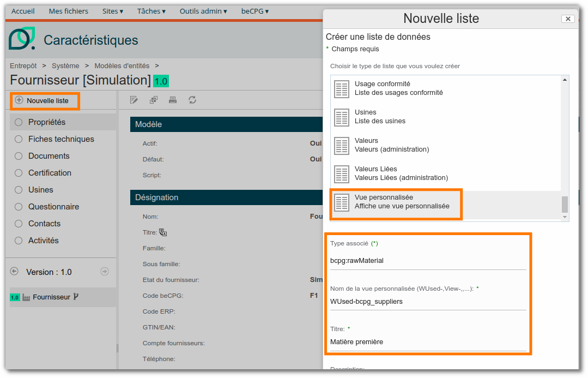Open the Outils admin dropdown menu
588x378 pixels.
tap(203, 11)
